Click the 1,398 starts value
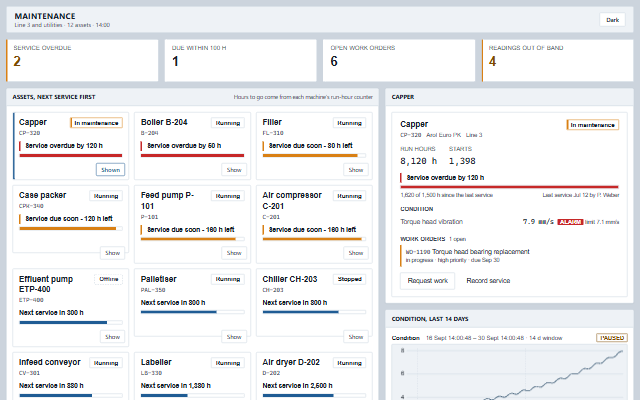This screenshot has width=640, height=400. pyautogui.click(x=462, y=161)
